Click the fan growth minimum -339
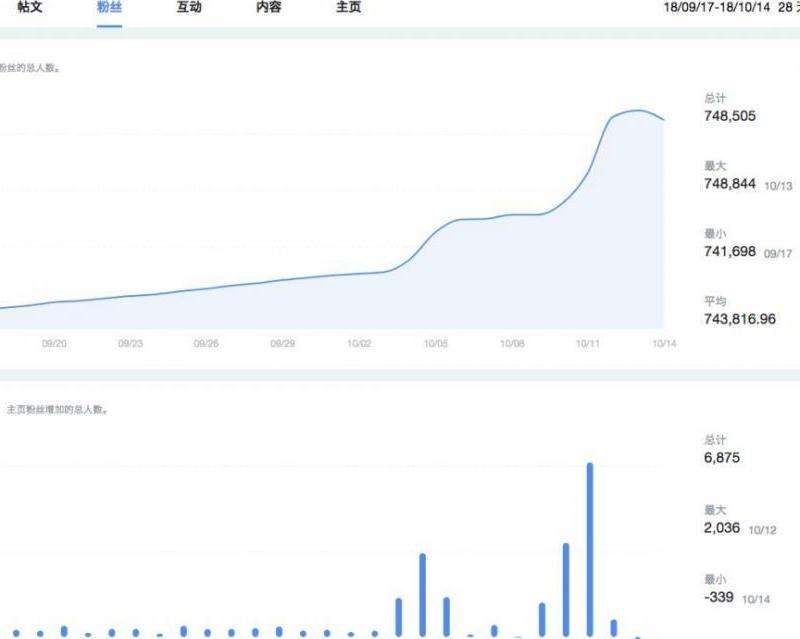The height and width of the screenshot is (639, 800). coord(719,597)
